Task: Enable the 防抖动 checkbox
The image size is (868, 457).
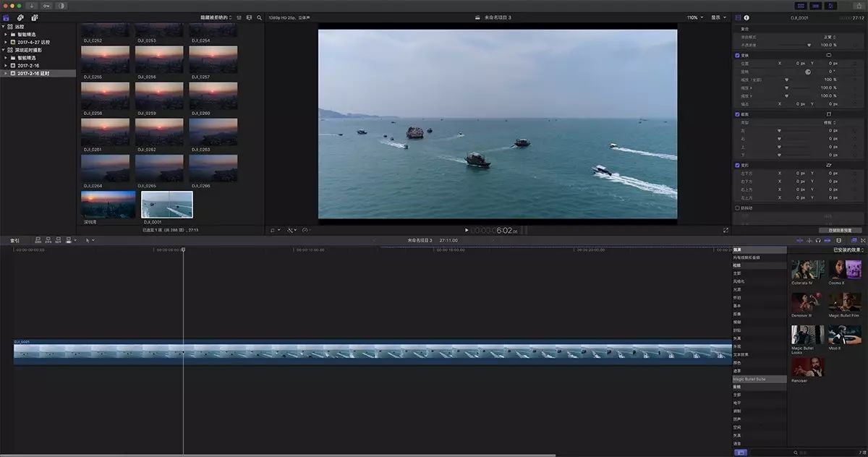Action: coord(737,208)
